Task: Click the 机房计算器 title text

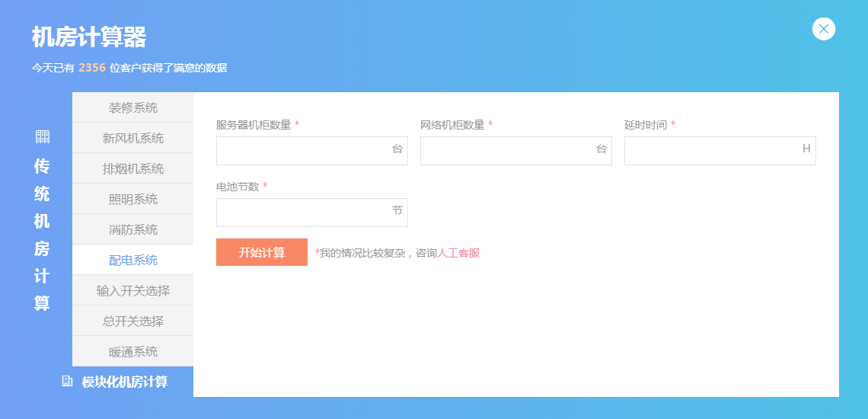Action: click(x=89, y=37)
